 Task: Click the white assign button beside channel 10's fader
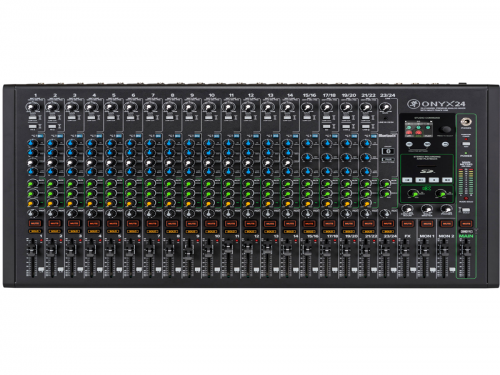(217, 269)
